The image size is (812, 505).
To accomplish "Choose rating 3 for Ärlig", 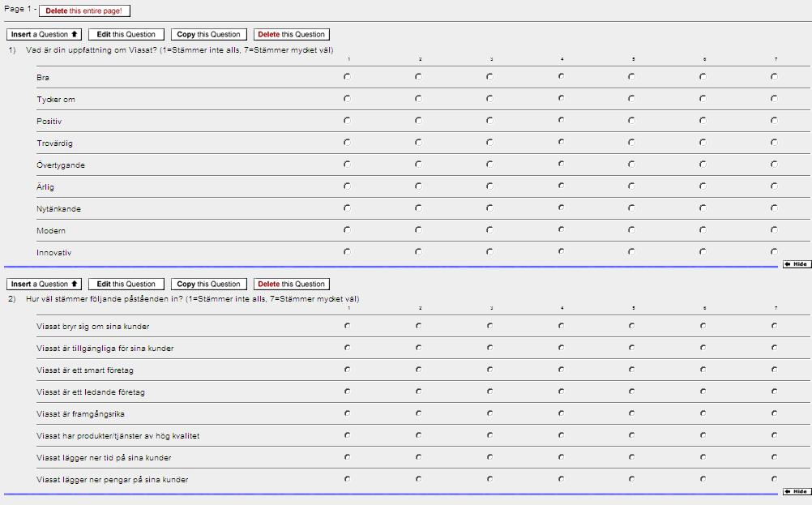I will point(489,186).
